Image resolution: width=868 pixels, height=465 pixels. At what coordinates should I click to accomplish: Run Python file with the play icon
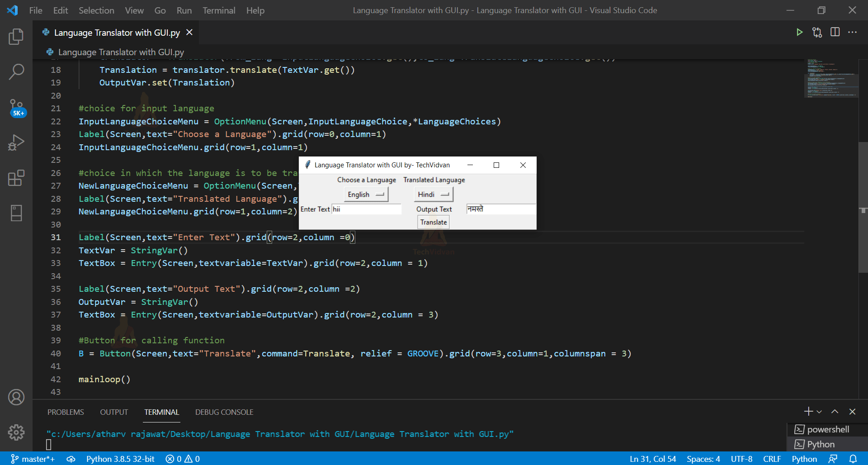point(799,32)
